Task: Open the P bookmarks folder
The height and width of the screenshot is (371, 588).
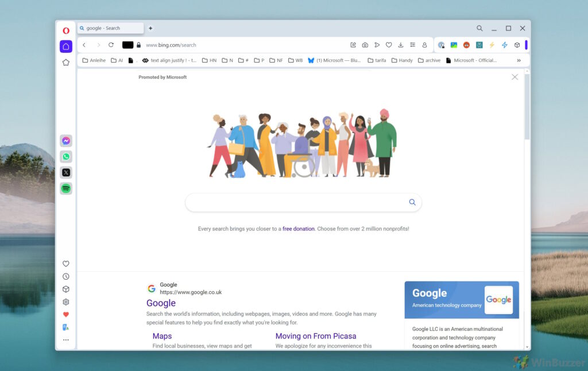Action: click(259, 60)
